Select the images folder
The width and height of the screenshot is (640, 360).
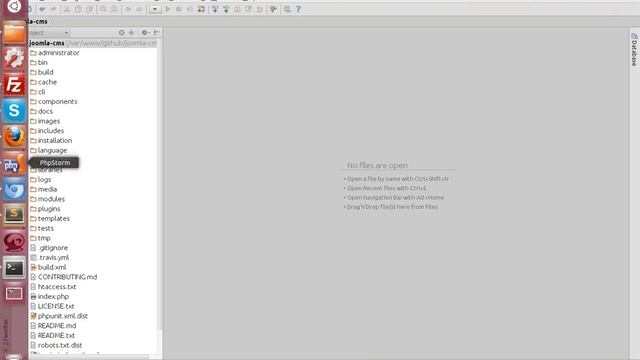45,121
